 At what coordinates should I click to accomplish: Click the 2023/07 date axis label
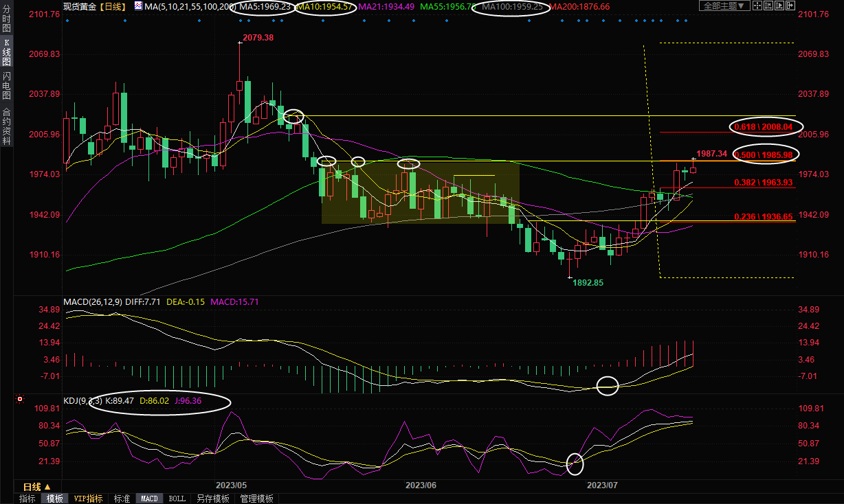602,485
